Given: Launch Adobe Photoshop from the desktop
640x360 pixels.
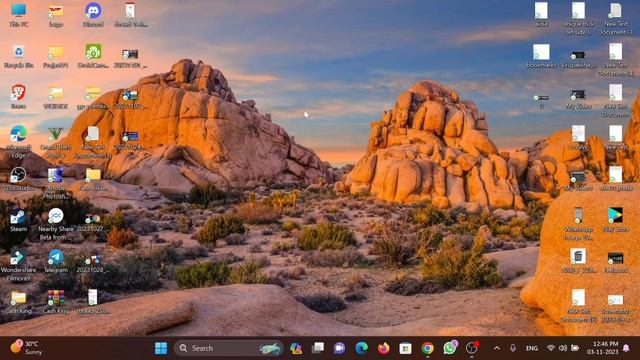Looking at the screenshot, I should tap(56, 183).
